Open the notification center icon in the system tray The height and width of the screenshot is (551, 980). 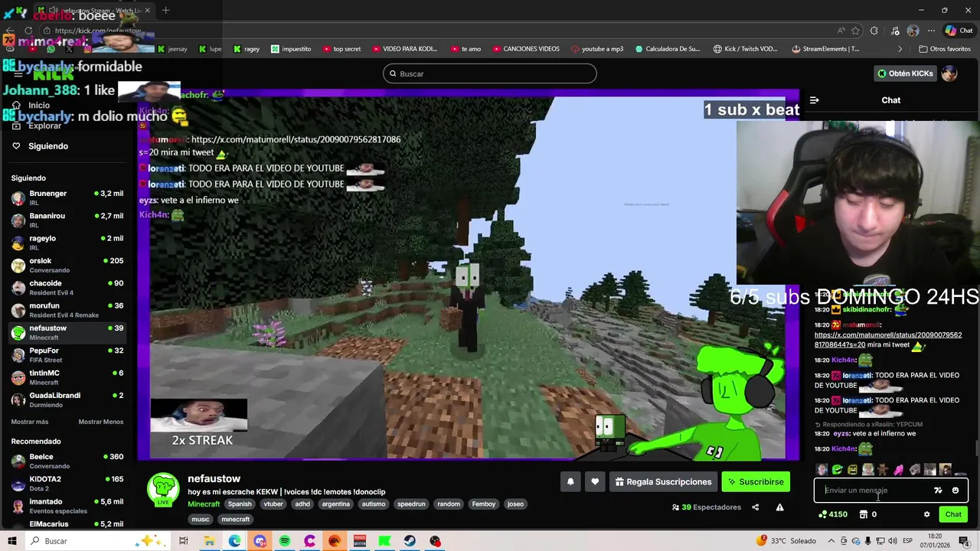964,541
